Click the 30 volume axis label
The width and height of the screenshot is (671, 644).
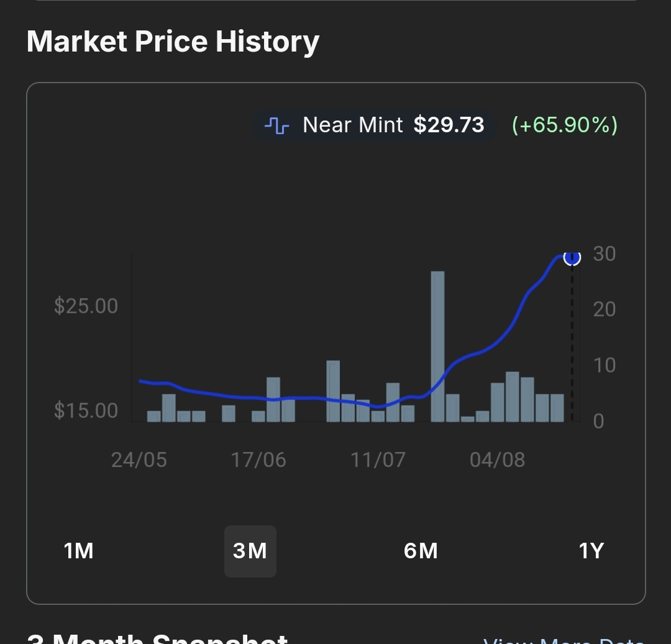click(604, 253)
